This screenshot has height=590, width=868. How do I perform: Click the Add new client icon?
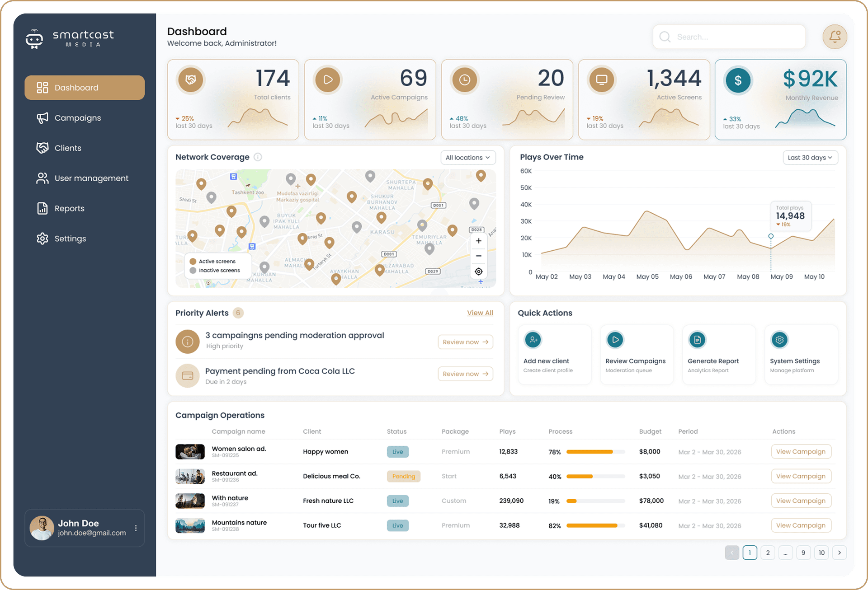[533, 340]
